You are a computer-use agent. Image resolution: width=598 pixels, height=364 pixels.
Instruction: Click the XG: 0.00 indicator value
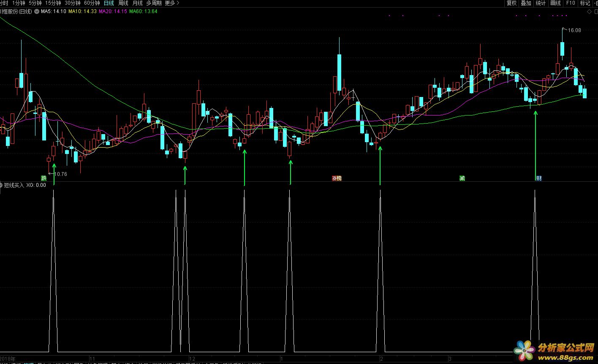point(36,185)
